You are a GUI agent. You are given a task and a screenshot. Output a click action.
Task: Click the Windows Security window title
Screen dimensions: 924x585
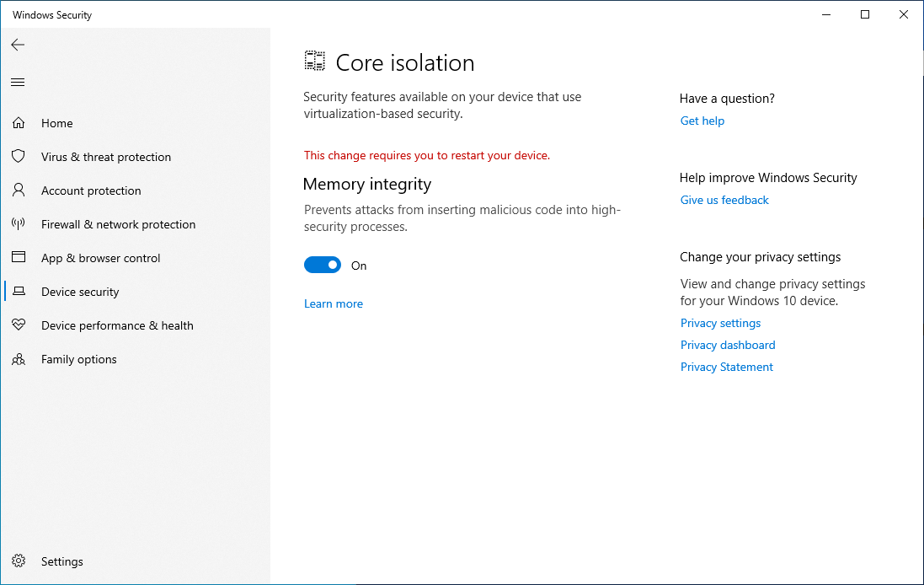click(52, 14)
